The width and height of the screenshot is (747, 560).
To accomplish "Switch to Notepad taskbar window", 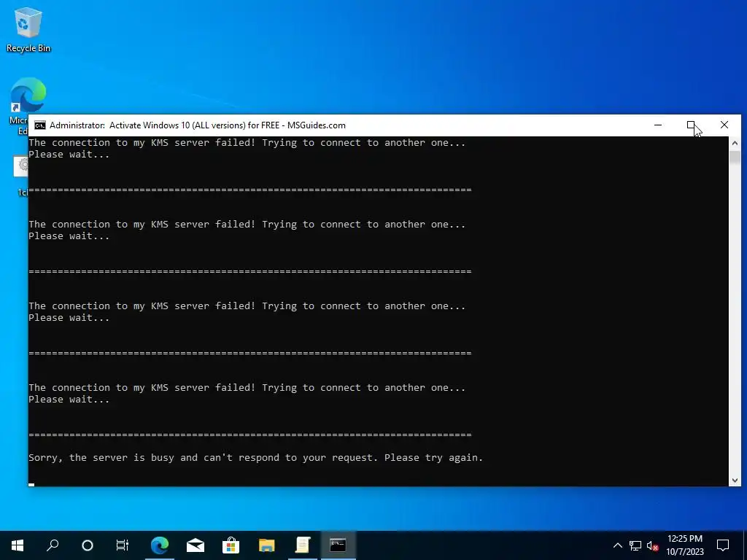I will coord(303,545).
